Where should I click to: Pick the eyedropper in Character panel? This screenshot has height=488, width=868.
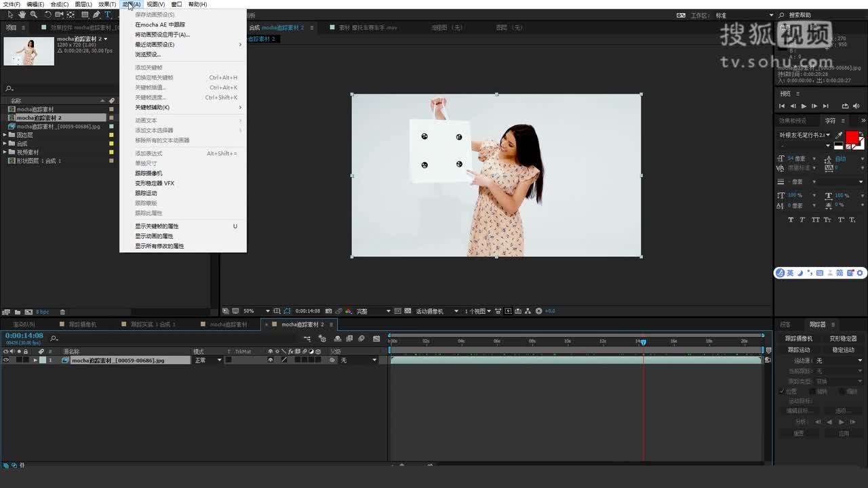pyautogui.click(x=839, y=135)
